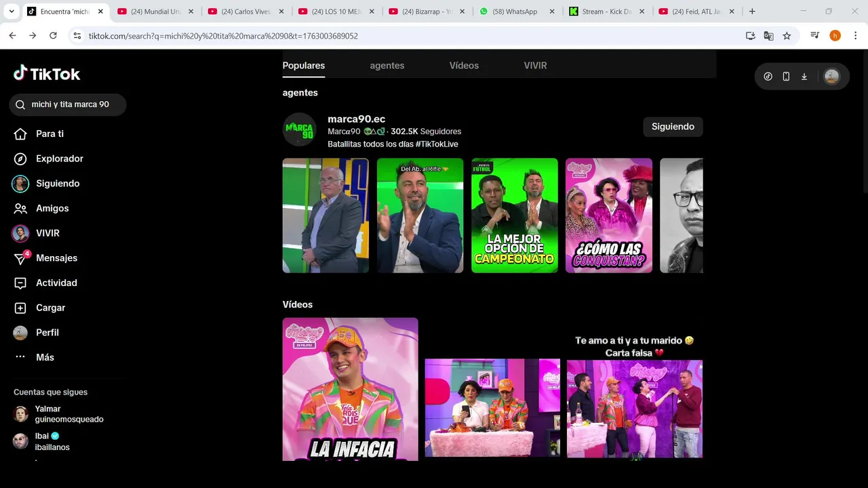868x488 pixels.
Task: Open thumbnail of gray-suited man standing
Action: point(325,216)
